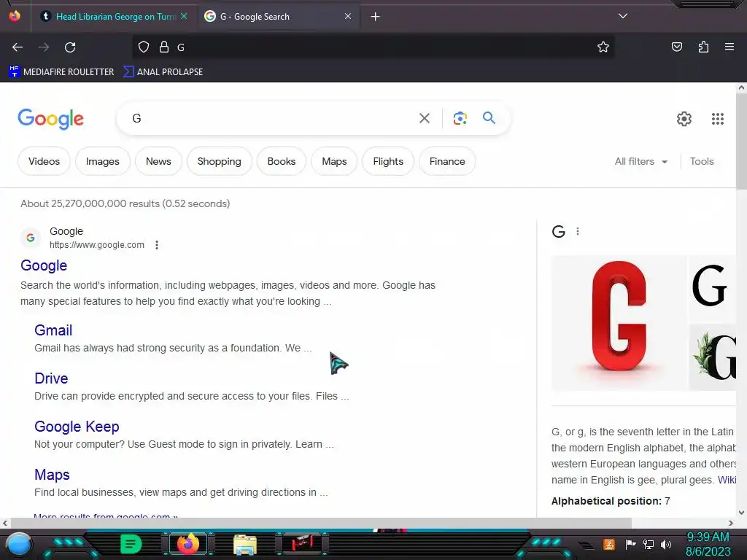Open the Google Keep sitelink
747x560 pixels.
pos(77,426)
